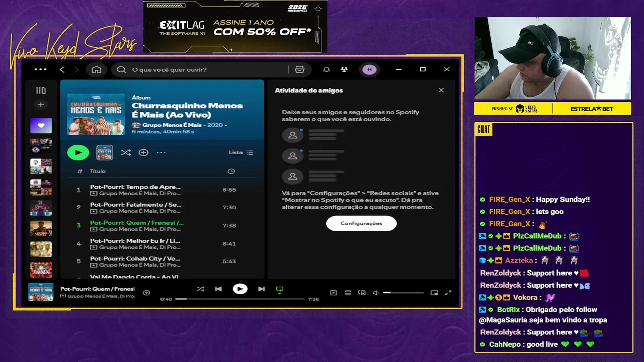Open Connect to a device icon
Screen dimensions: 644x362
tap(362, 293)
